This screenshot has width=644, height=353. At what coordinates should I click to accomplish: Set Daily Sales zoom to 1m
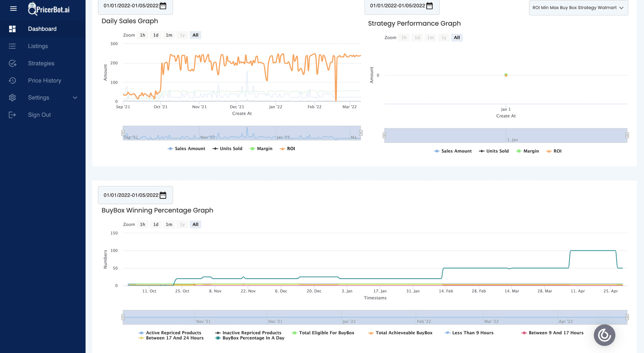(169, 35)
